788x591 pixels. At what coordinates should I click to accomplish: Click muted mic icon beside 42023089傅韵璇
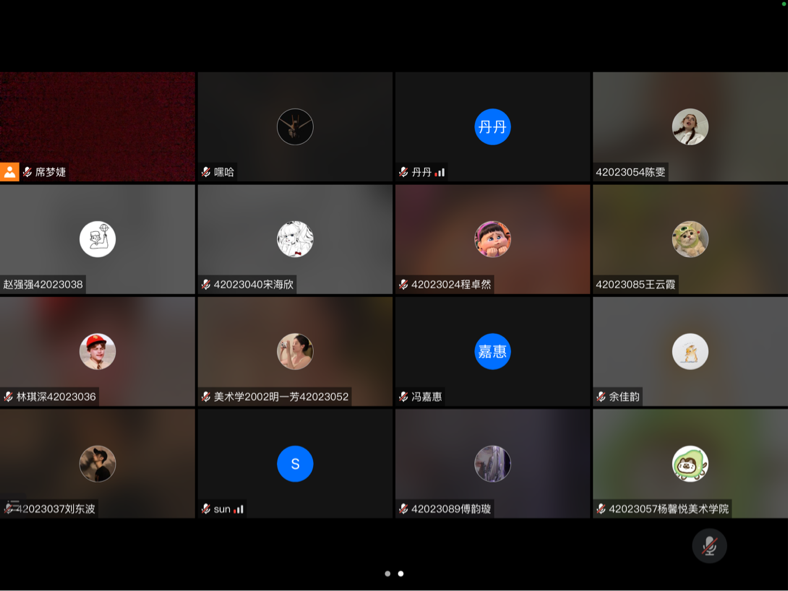click(x=403, y=509)
